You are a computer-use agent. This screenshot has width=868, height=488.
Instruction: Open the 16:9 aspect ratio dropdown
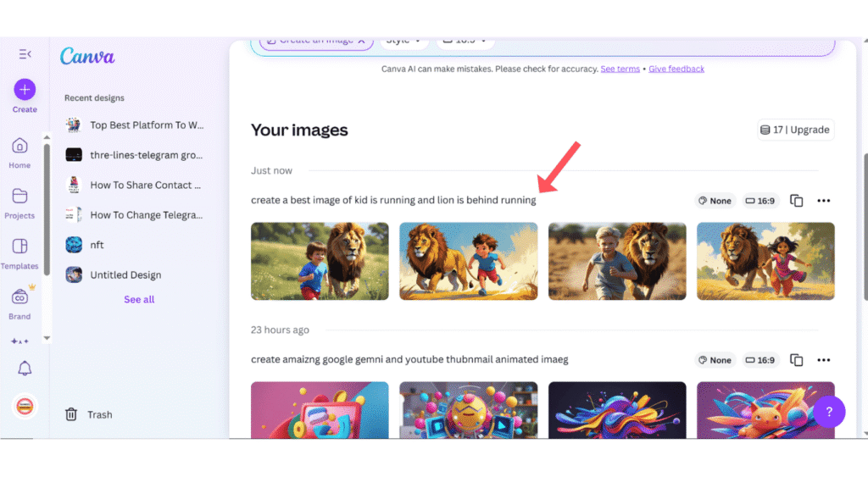coord(465,40)
